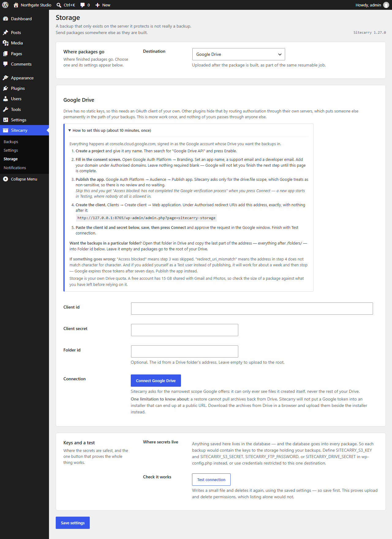
Task: Focus the Folder id input field
Action: pos(185,351)
